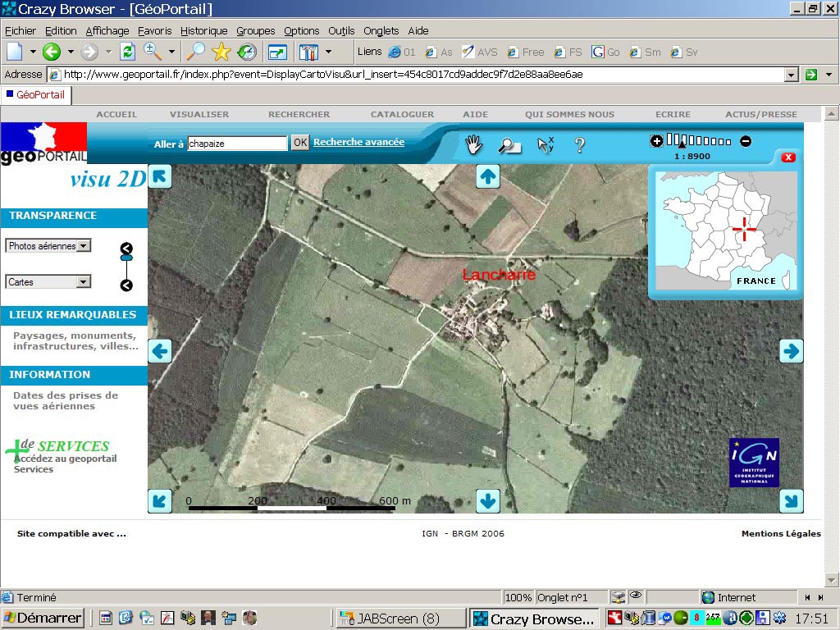Close the France overview map panel
This screenshot has height=630, width=840.
788,157
